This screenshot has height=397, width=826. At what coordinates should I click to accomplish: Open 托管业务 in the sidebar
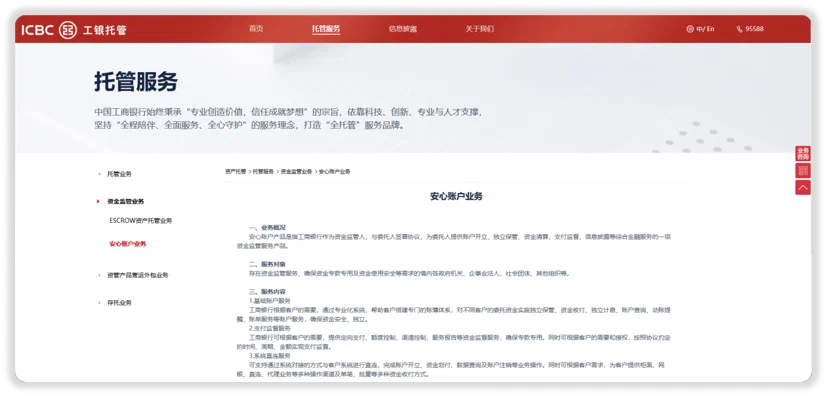point(120,174)
